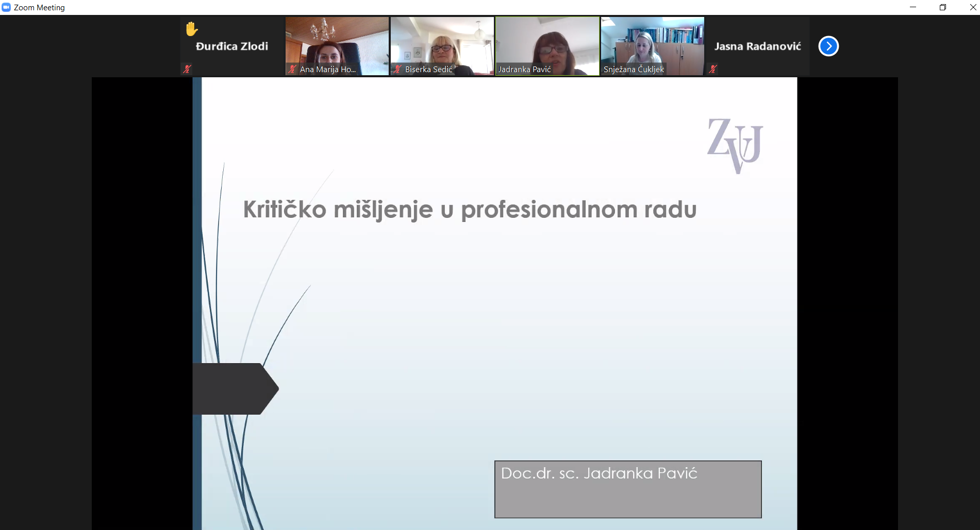Click the Jadranka Pavić name label
The width and height of the screenshot is (980, 530).
(524, 69)
